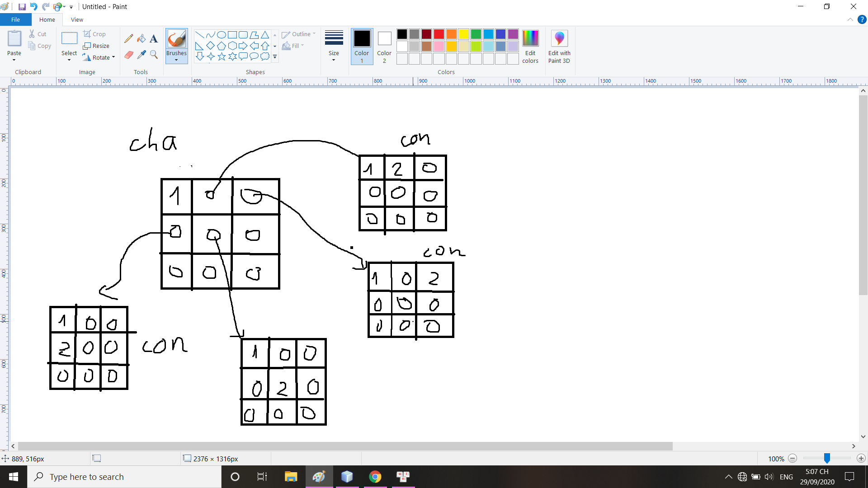
Task: Select the Pencil tool
Action: [x=129, y=39]
